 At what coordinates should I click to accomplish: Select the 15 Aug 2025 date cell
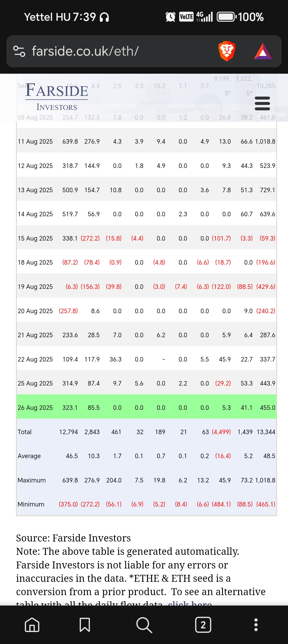tap(35, 238)
